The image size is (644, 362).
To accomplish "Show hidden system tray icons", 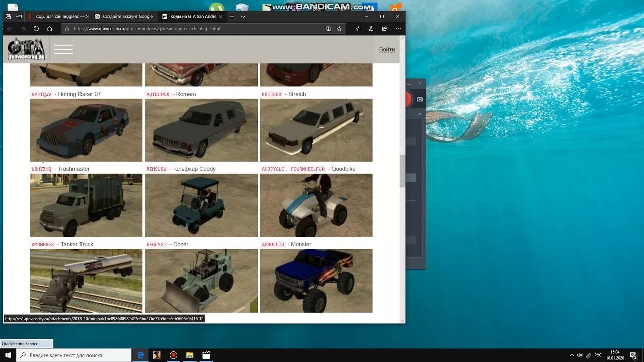I will tap(572, 355).
